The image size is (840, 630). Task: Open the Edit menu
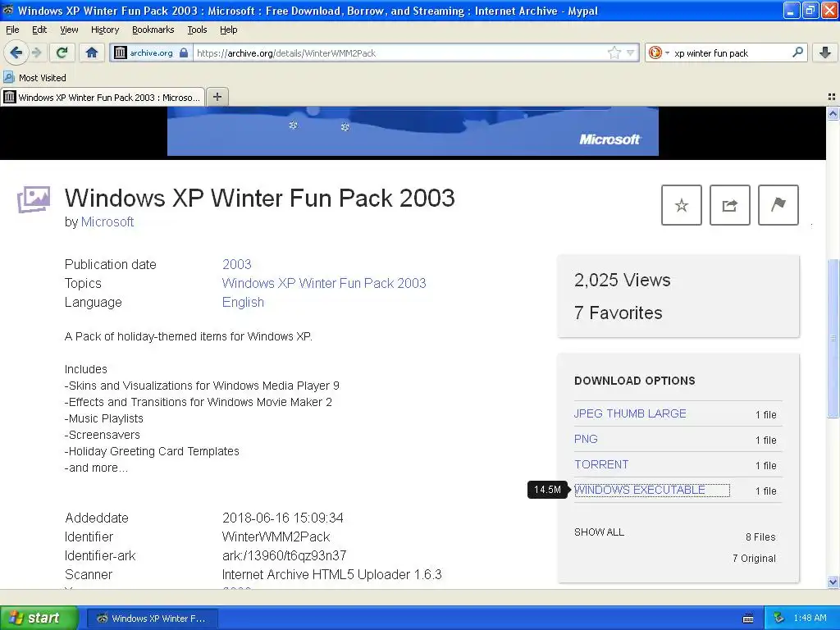(x=39, y=30)
